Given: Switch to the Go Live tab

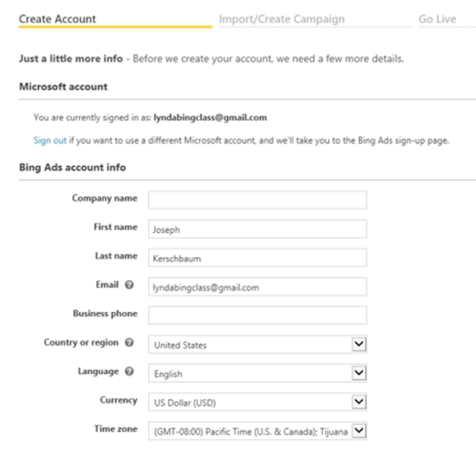Looking at the screenshot, I should click(x=437, y=19).
